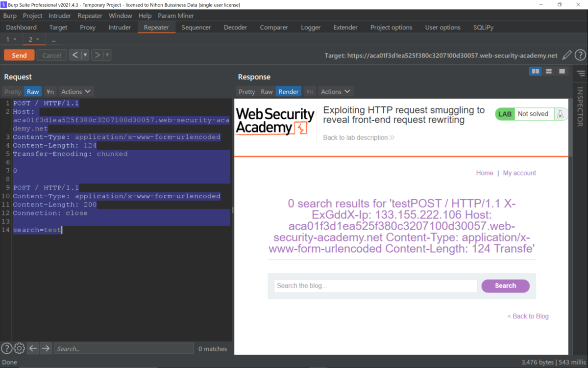Toggle \n non-printable chars in Request
This screenshot has width=588, height=368.
click(x=50, y=92)
